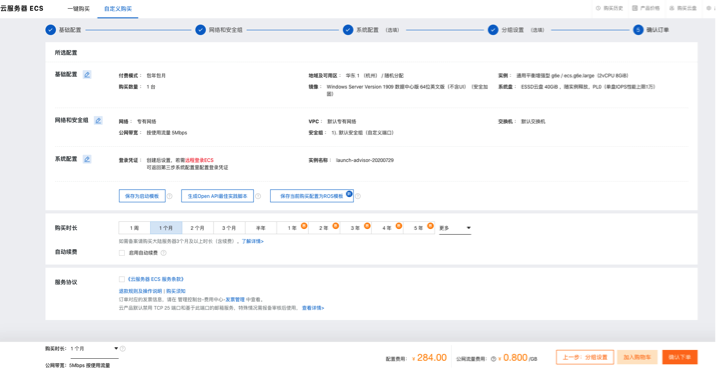The image size is (716, 369).
Task: Go to the 系统配置 step label
Action: click(x=368, y=30)
